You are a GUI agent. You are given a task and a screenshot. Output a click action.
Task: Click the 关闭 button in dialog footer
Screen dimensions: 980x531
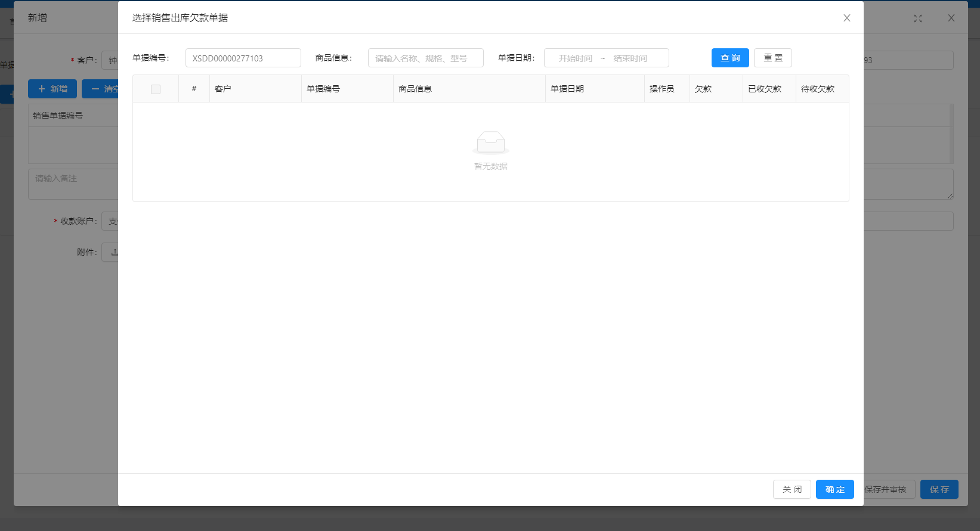792,489
